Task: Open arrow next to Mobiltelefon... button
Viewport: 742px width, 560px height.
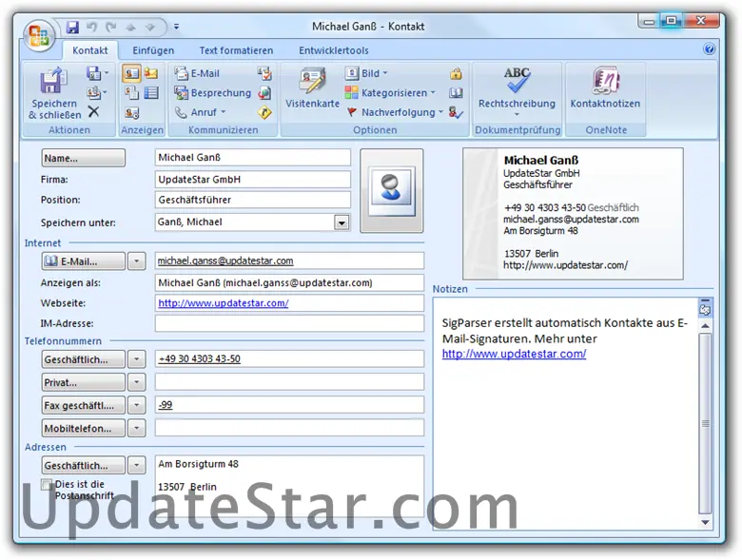Action: coord(136,428)
